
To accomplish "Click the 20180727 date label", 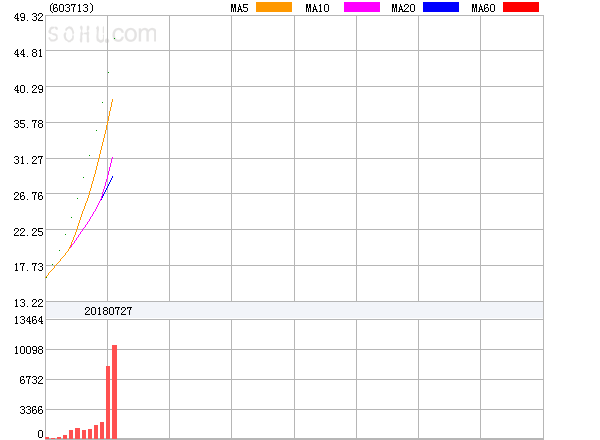I will [108, 311].
